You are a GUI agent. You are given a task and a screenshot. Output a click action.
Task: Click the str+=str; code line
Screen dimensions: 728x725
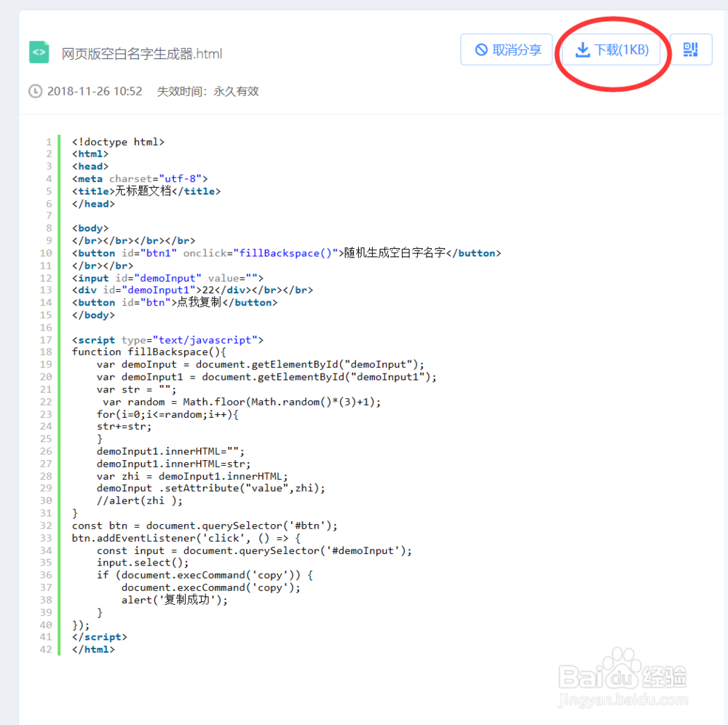point(124,426)
